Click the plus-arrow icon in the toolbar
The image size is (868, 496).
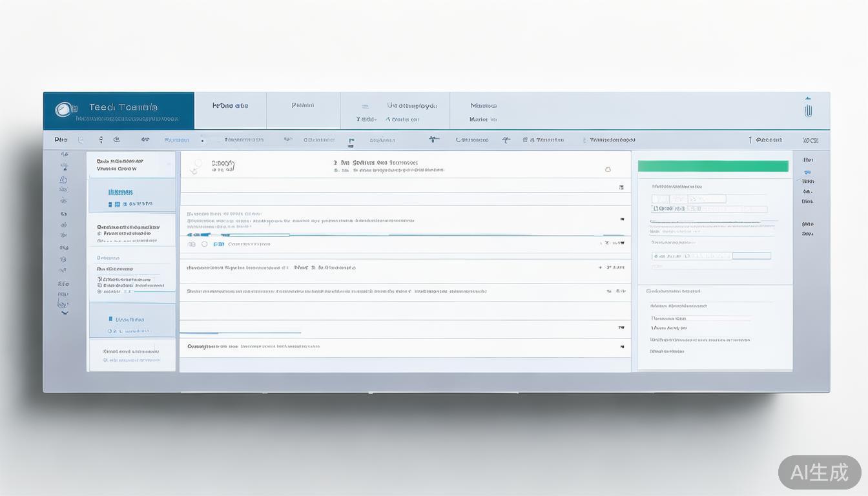pyautogui.click(x=433, y=139)
